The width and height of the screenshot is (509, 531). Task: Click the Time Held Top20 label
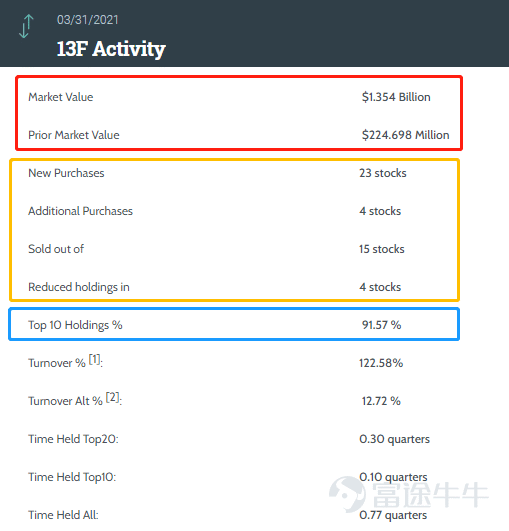pos(73,439)
